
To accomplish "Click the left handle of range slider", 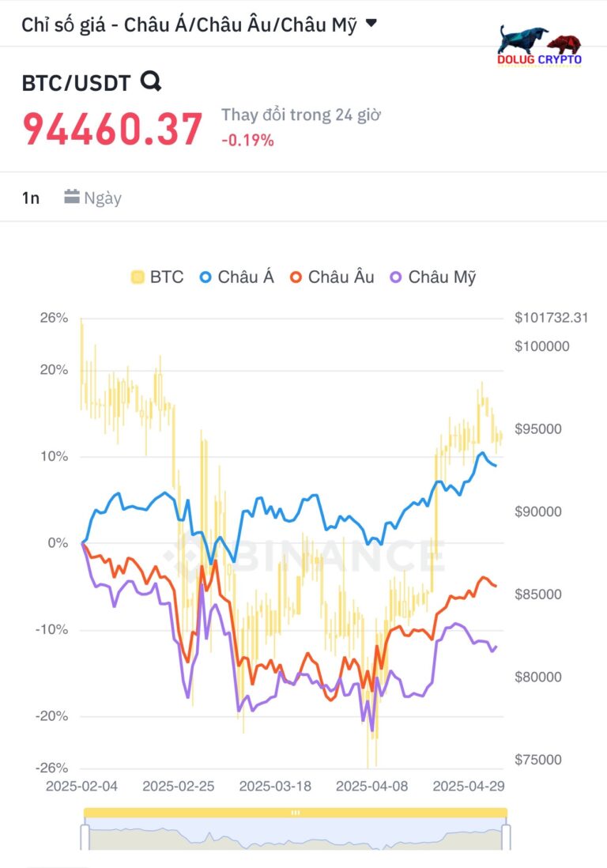I will click(x=85, y=837).
